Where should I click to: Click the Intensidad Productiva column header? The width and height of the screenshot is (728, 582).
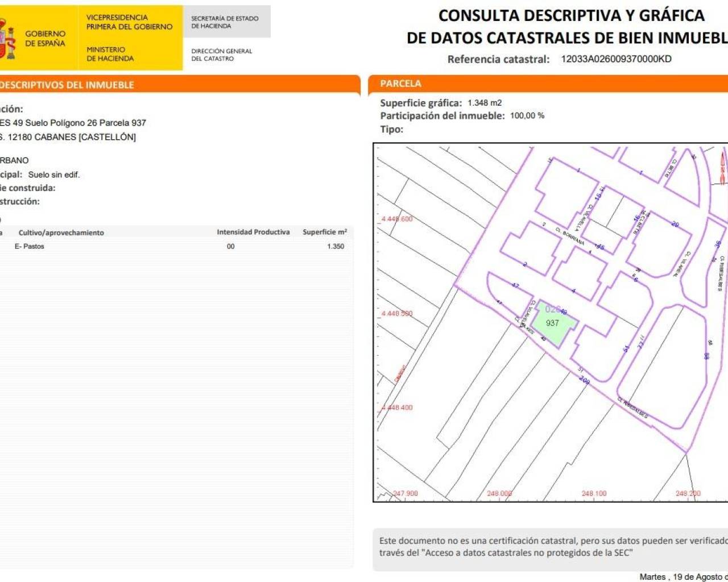click(253, 232)
